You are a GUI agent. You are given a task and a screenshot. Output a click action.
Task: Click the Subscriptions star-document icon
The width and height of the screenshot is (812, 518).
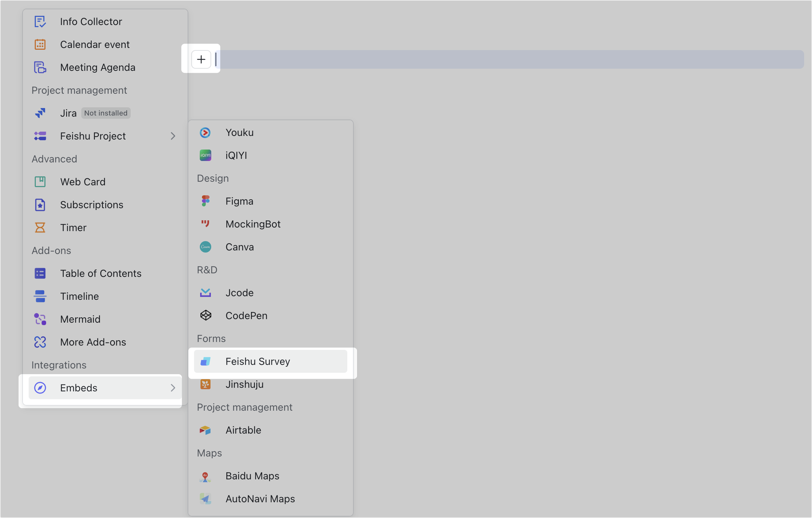[x=40, y=205]
